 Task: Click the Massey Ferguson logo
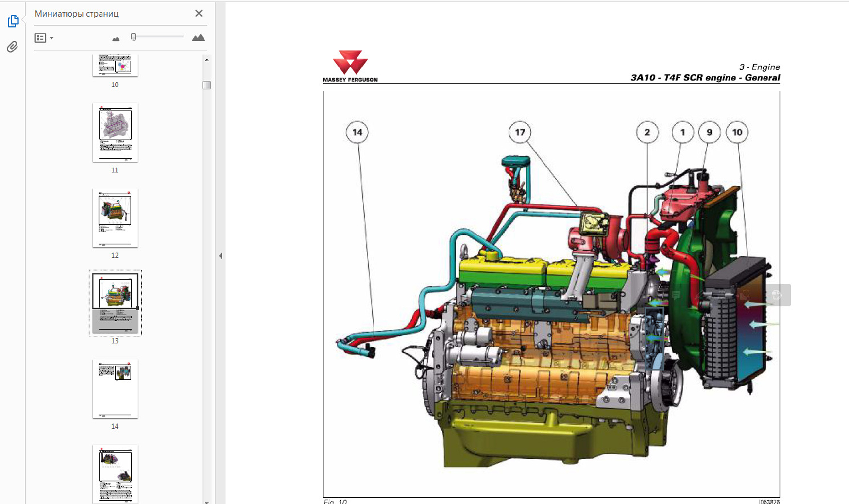point(350,67)
